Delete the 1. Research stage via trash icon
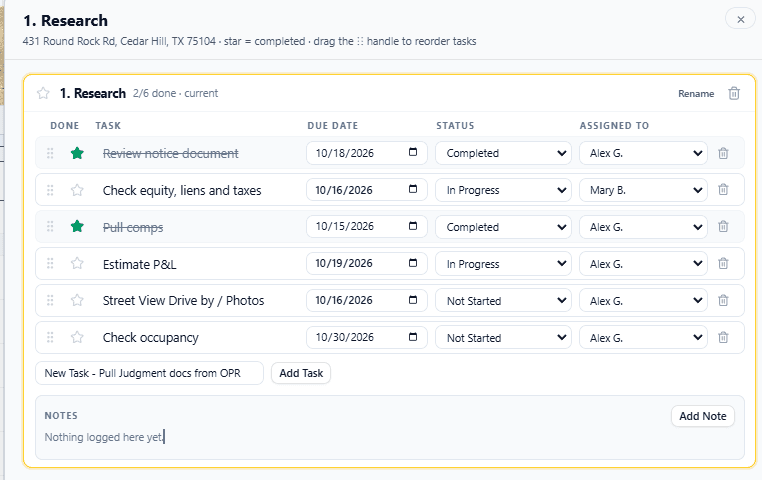Viewport: 762px width, 480px height. [x=734, y=93]
